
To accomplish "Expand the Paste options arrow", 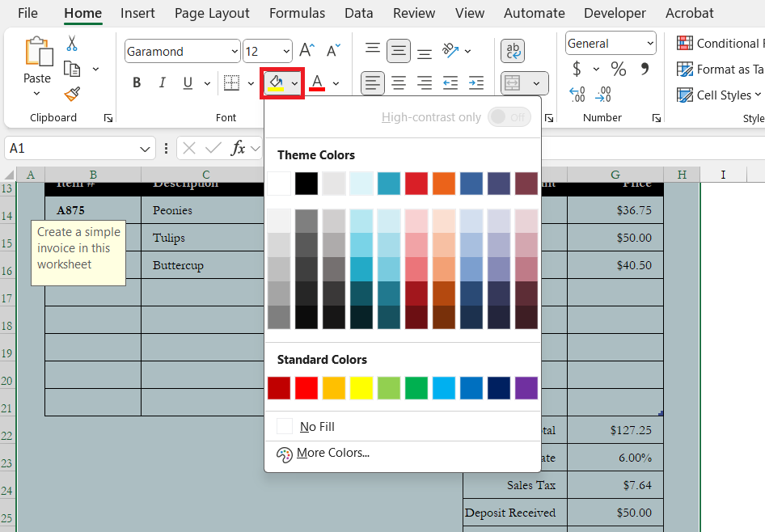I will [37, 93].
